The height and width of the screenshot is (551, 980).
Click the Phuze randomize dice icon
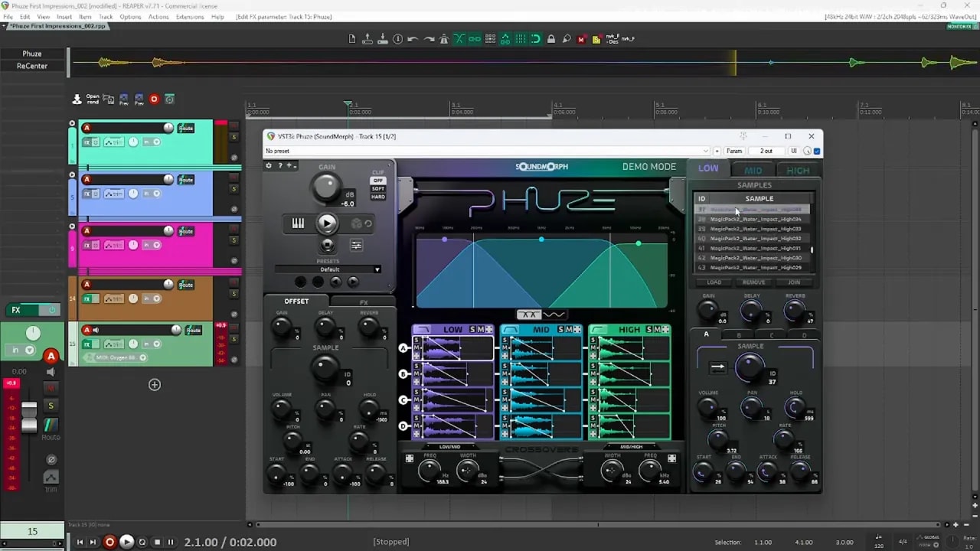click(x=356, y=223)
